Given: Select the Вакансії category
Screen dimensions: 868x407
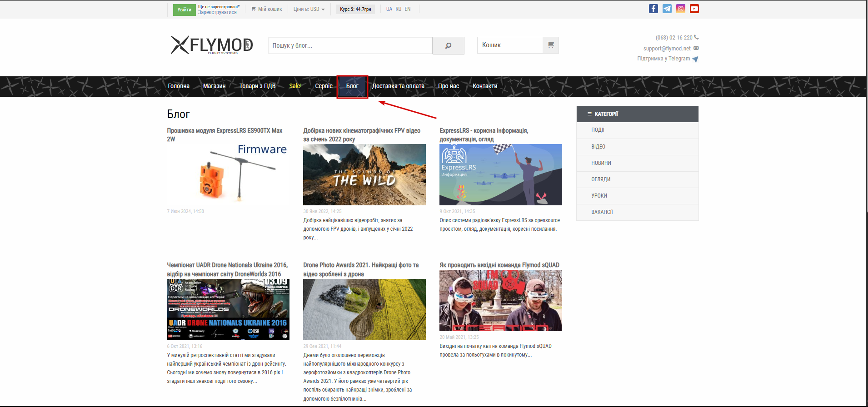Looking at the screenshot, I should coord(638,212).
